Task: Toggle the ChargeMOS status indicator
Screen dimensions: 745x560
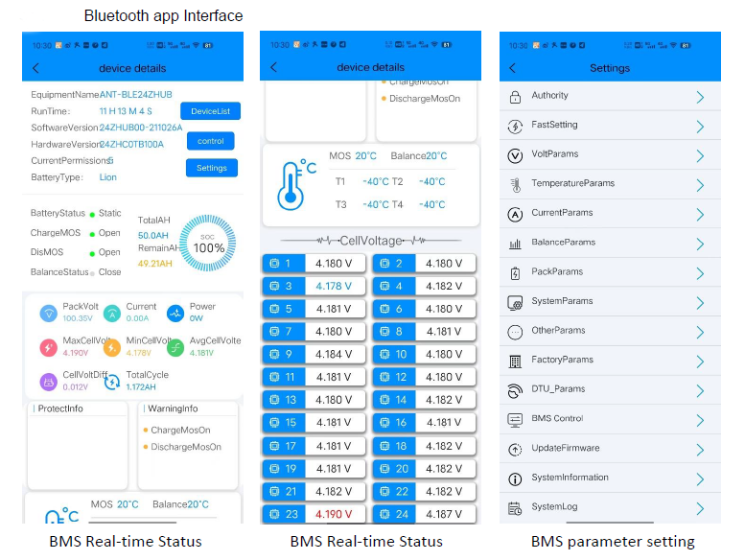Action: pos(92,234)
